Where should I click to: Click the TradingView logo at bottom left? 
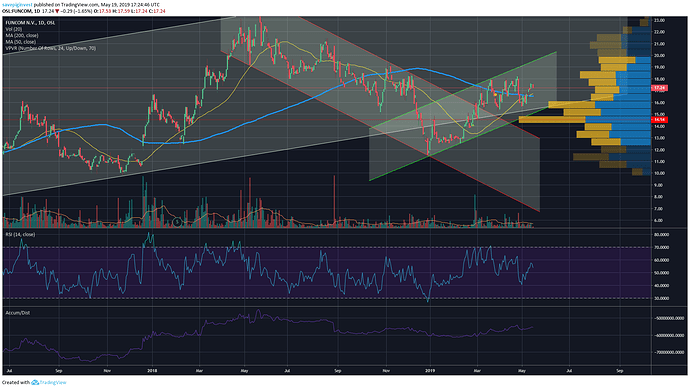(x=35, y=382)
